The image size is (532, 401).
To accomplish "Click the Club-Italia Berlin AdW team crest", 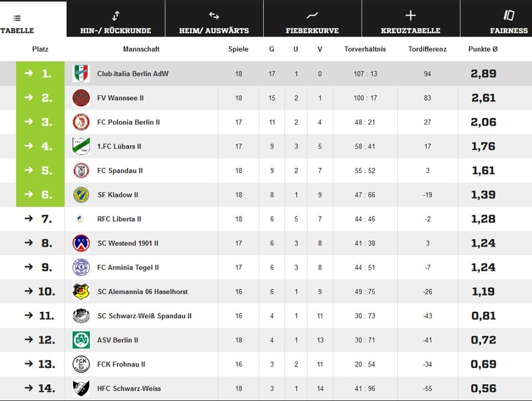I will click(x=81, y=74).
